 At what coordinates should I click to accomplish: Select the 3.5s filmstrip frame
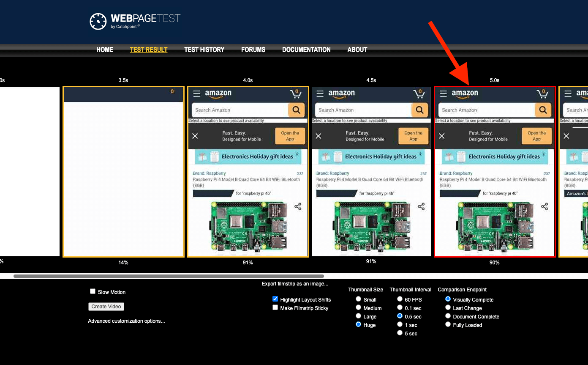pyautogui.click(x=123, y=172)
